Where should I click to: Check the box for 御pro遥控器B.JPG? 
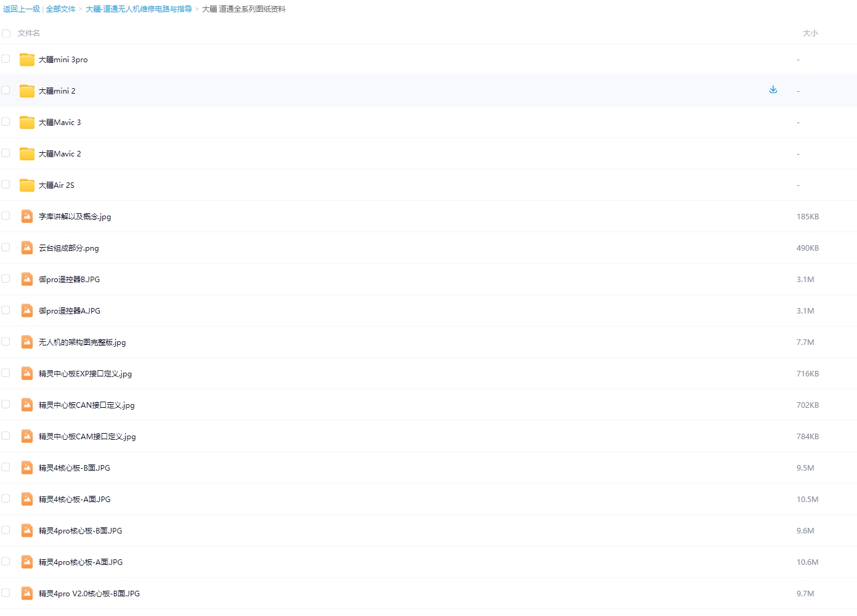pyautogui.click(x=6, y=278)
